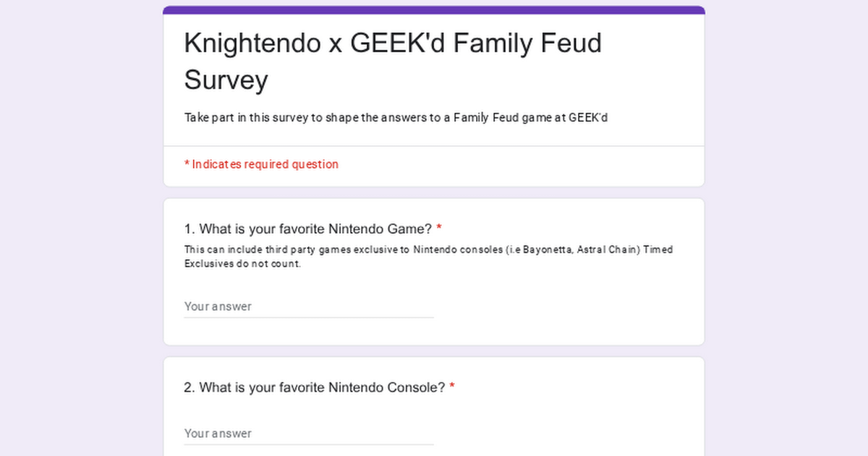Image resolution: width=868 pixels, height=456 pixels.
Task: Click the form title "Knightendo x GEEK'd Family Feud"
Action: [x=393, y=43]
